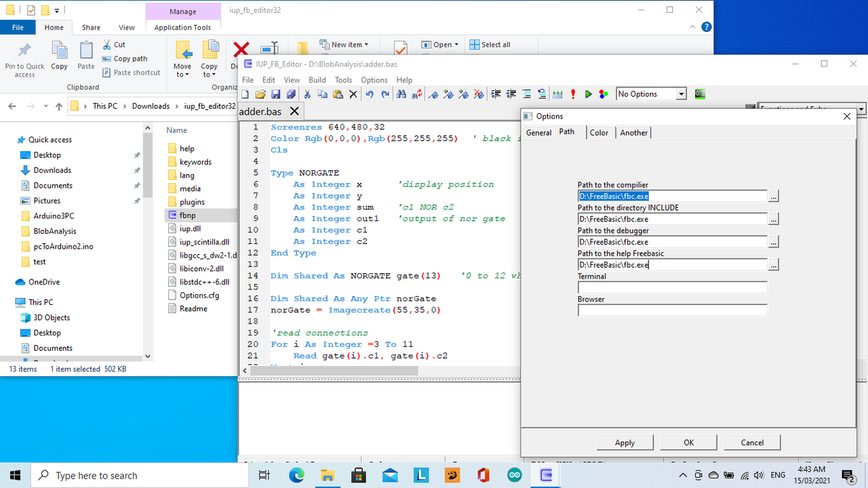Click the Redo arrow icon in editor toolbar
The height and width of the screenshot is (488, 868).
385,94
